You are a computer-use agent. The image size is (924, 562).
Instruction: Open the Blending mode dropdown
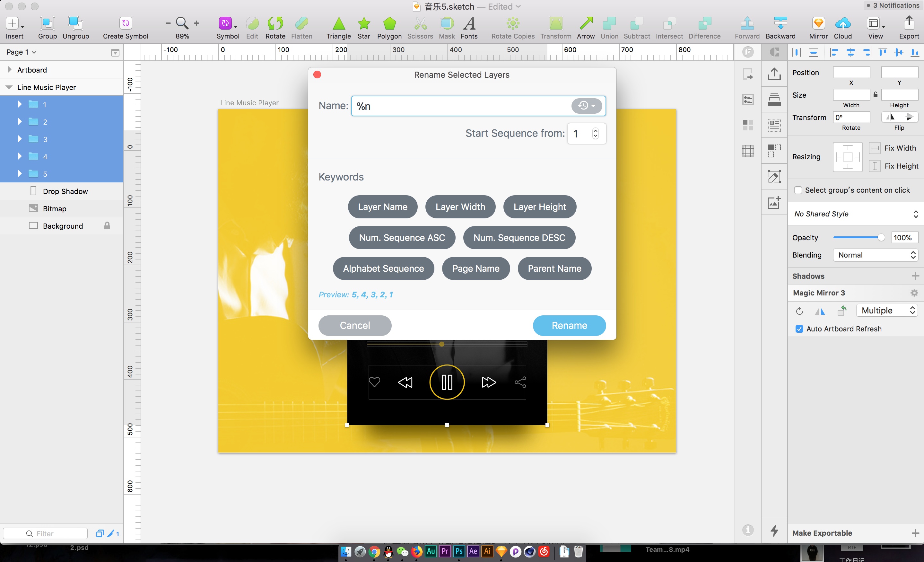[x=875, y=255]
